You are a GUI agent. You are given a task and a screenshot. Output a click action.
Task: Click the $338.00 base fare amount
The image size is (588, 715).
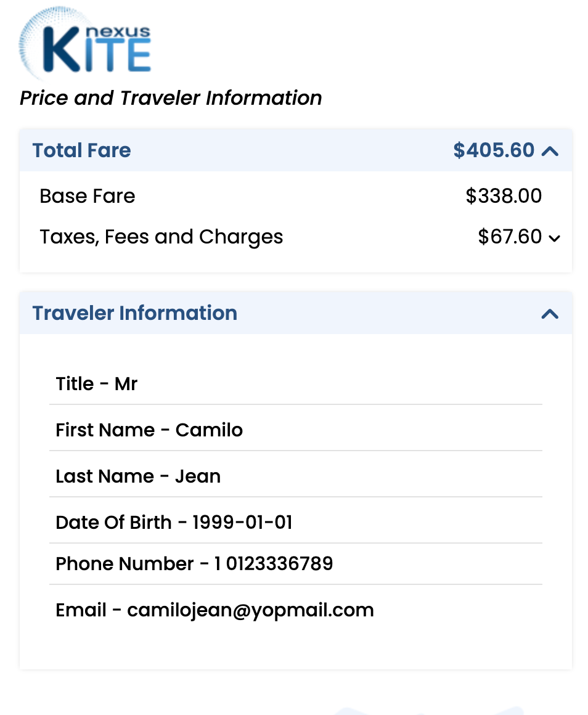pos(504,196)
